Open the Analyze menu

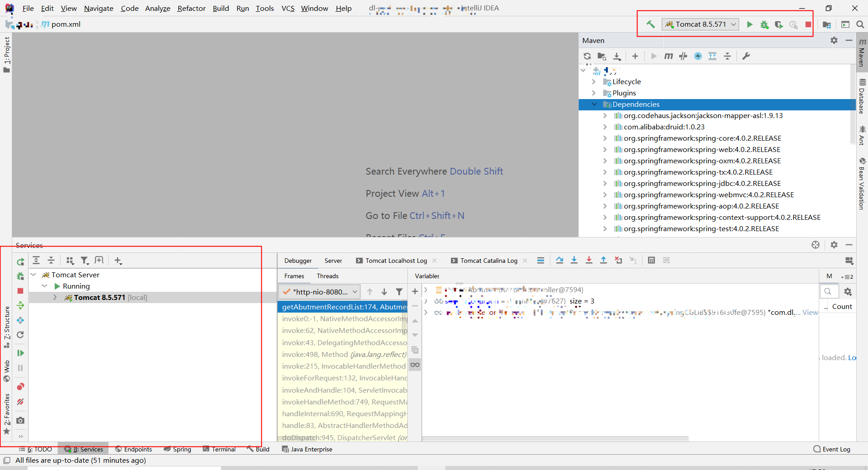coord(157,8)
